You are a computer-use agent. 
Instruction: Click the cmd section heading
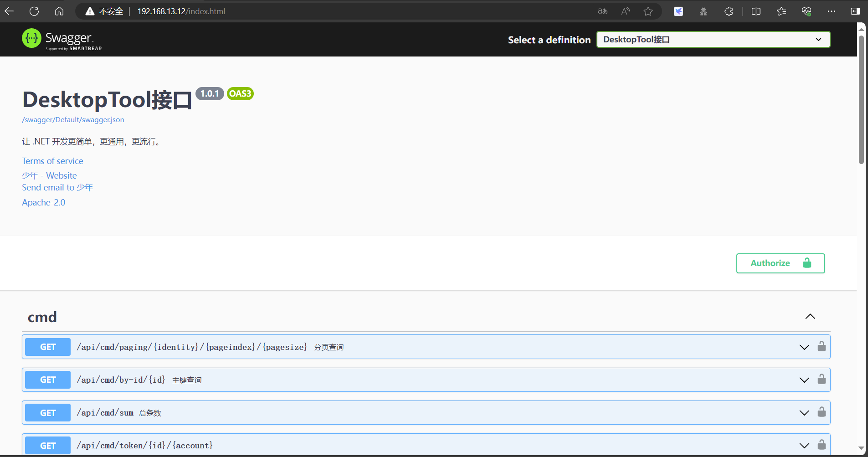tap(42, 317)
